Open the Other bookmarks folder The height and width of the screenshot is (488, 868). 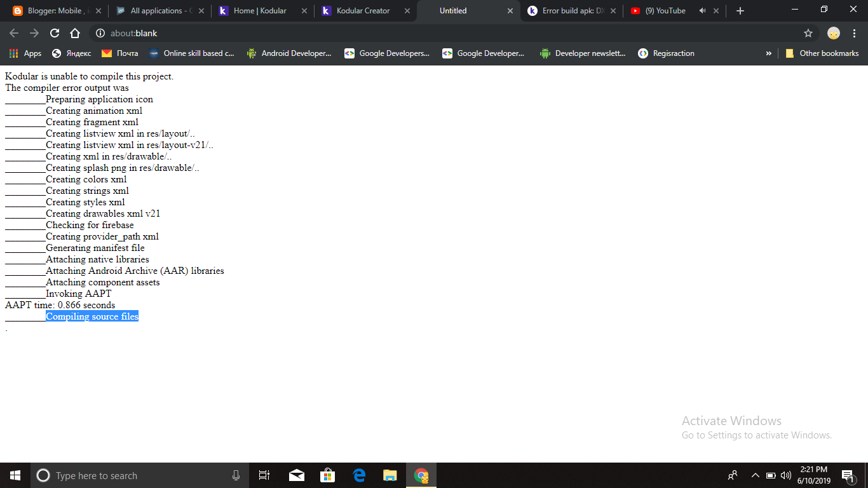(822, 53)
